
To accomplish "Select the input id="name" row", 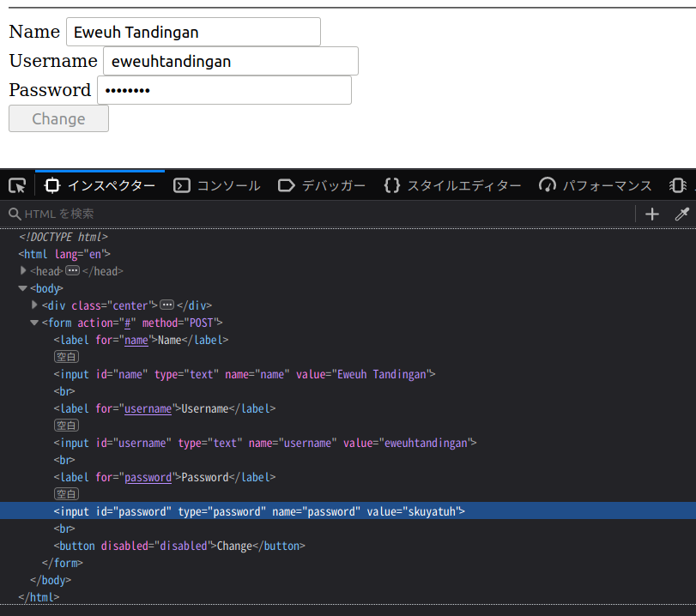I will click(x=348, y=374).
